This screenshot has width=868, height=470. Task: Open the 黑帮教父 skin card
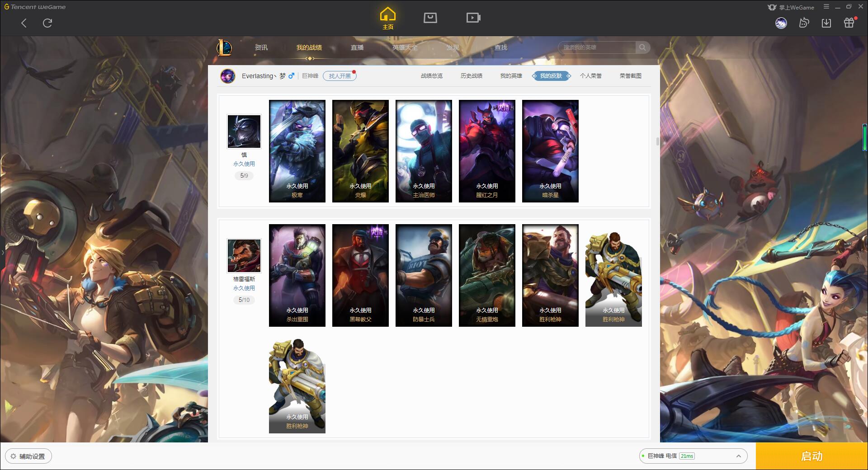tap(360, 275)
